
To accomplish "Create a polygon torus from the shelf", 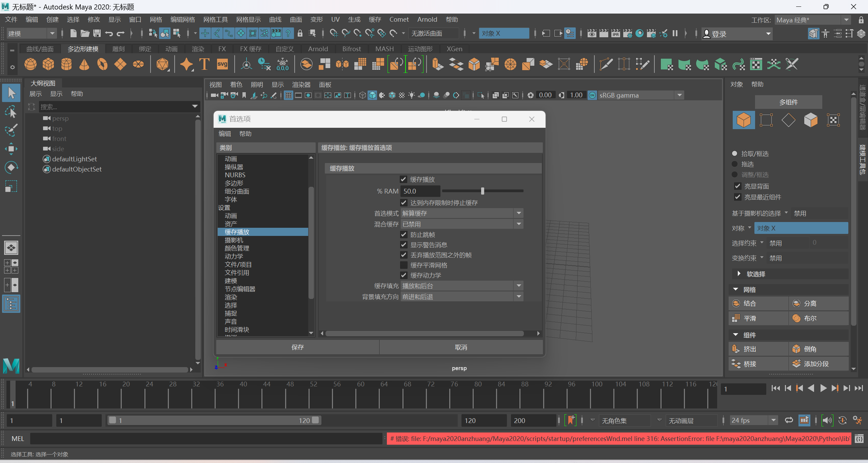I will 102,64.
